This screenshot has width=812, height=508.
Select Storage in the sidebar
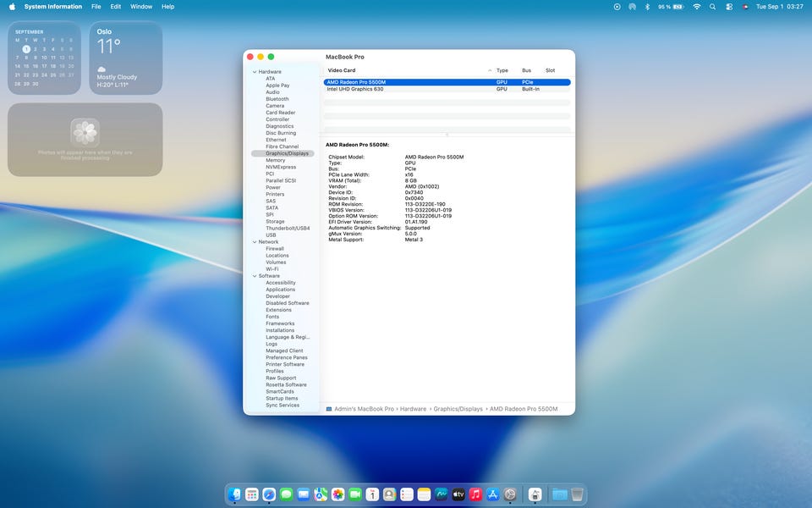point(275,221)
